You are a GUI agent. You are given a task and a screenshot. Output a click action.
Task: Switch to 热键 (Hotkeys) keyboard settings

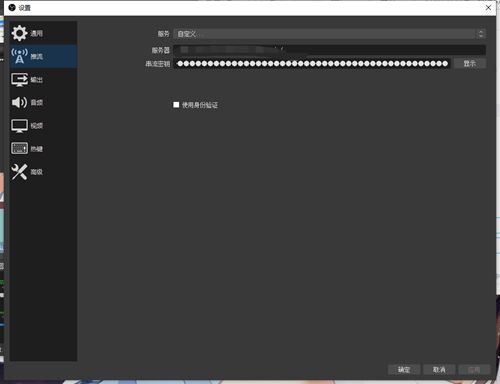(x=43, y=149)
